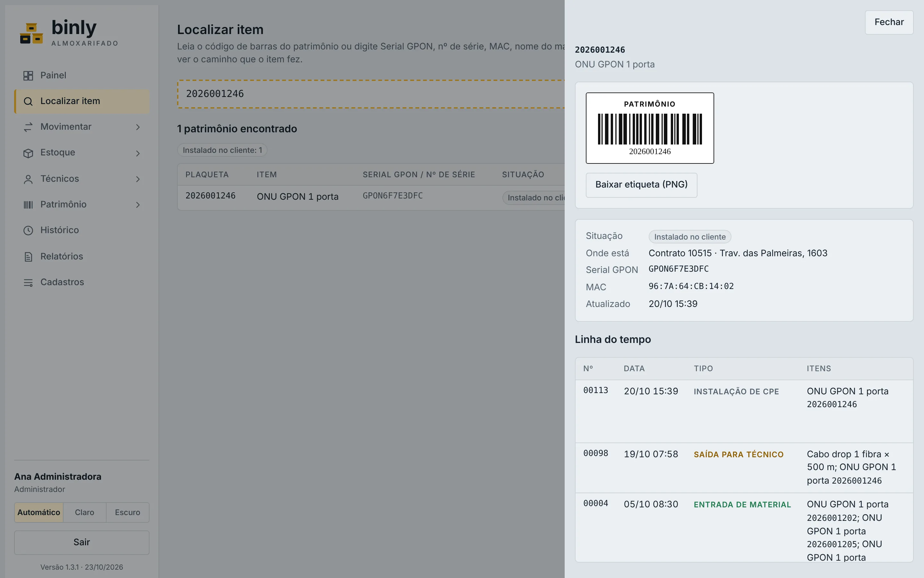Click timeline entry number 00098
Viewport: 924px width, 578px height.
coord(596,453)
